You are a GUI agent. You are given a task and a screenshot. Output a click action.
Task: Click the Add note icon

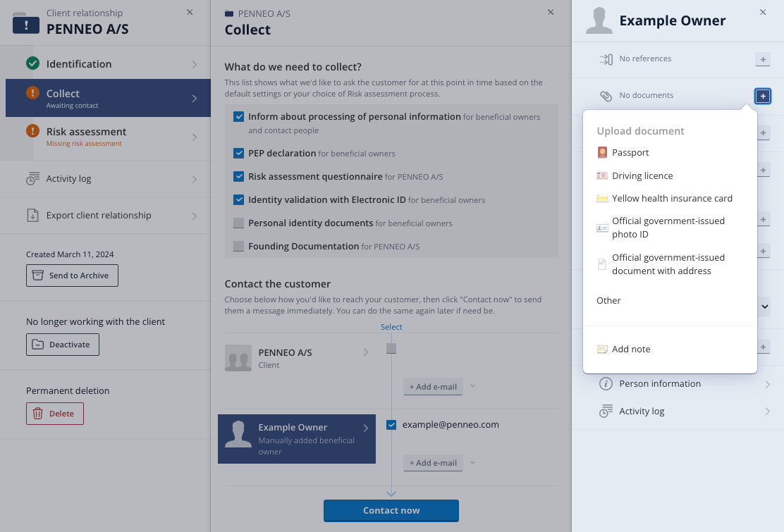(602, 349)
